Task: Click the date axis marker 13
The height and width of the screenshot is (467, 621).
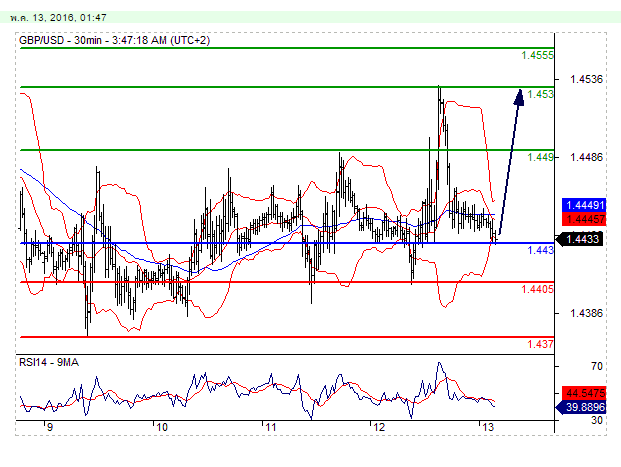Action: [488, 427]
